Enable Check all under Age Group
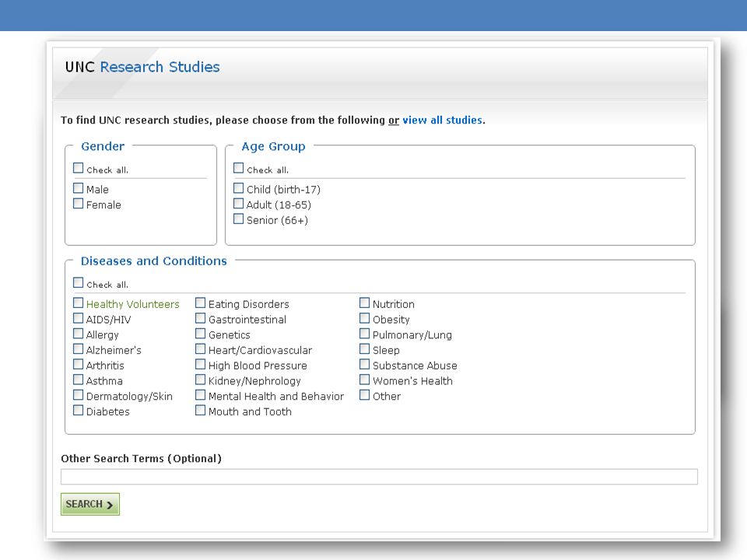 tap(238, 168)
